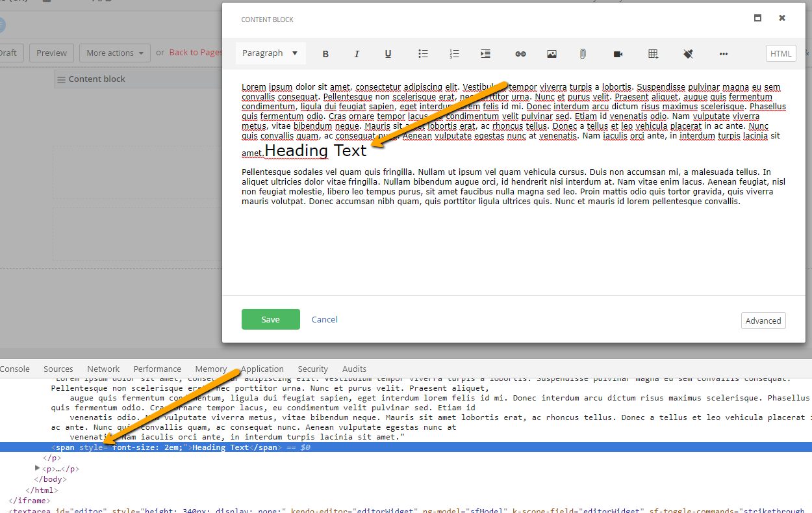Viewport: 812px width, 513px height.
Task: Insert a table with the grid icon
Action: [653, 54]
